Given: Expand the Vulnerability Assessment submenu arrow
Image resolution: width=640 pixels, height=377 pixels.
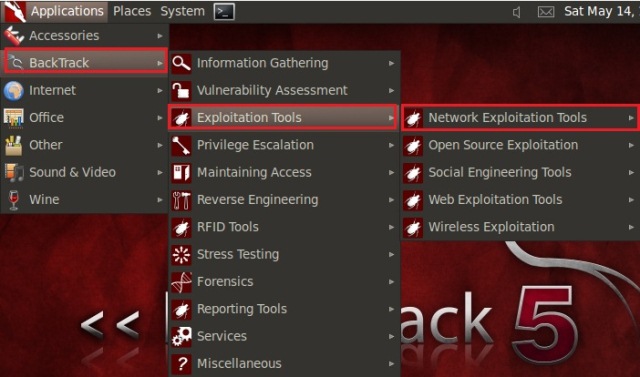Looking at the screenshot, I should tap(391, 91).
